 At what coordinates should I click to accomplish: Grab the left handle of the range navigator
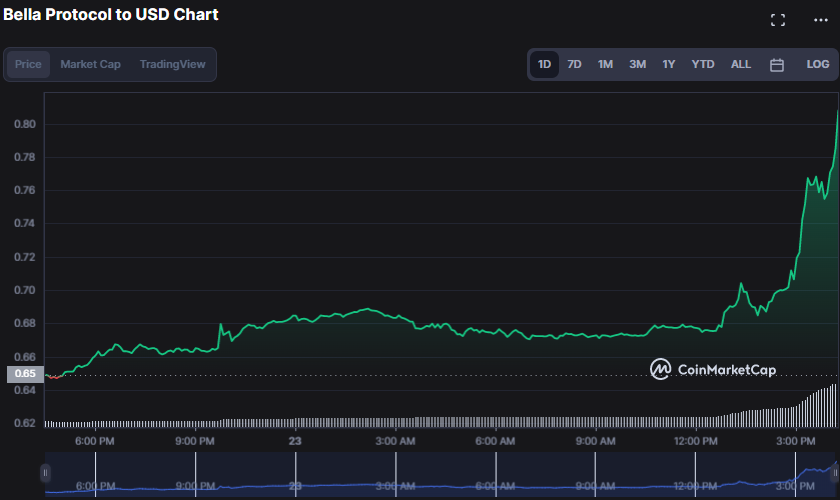point(46,473)
